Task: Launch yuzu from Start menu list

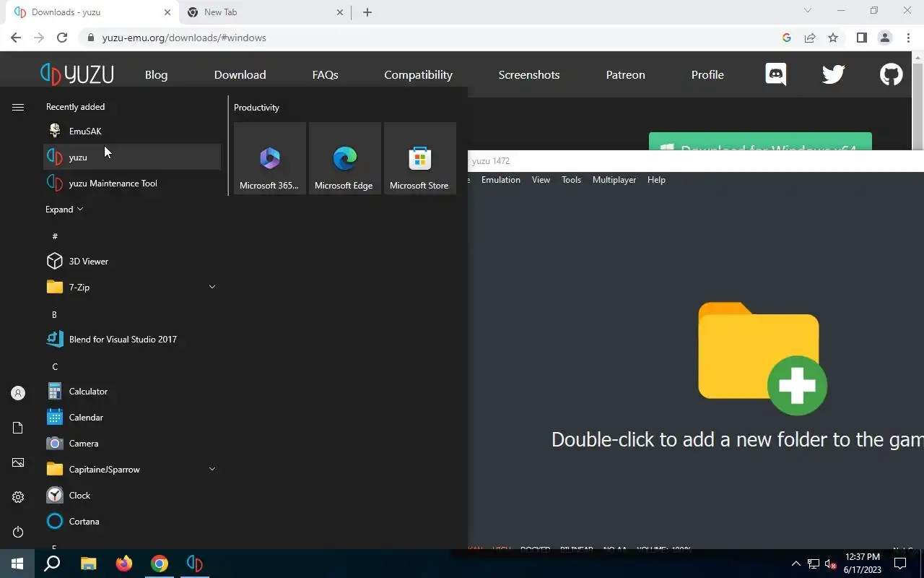Action: pos(132,157)
